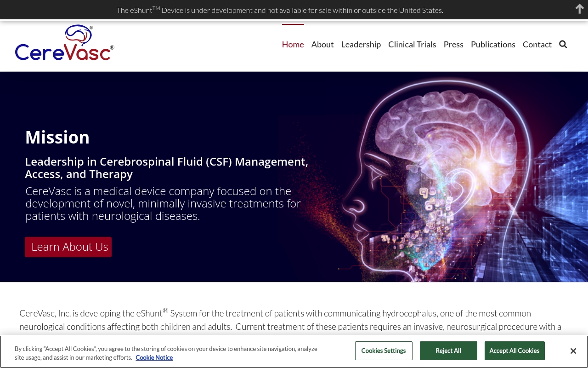The height and width of the screenshot is (368, 588).
Task: Reject All cookies
Action: pos(448,351)
